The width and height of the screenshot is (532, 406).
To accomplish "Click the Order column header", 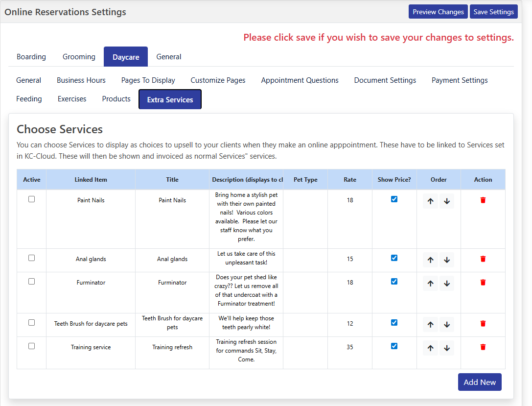I will click(439, 180).
